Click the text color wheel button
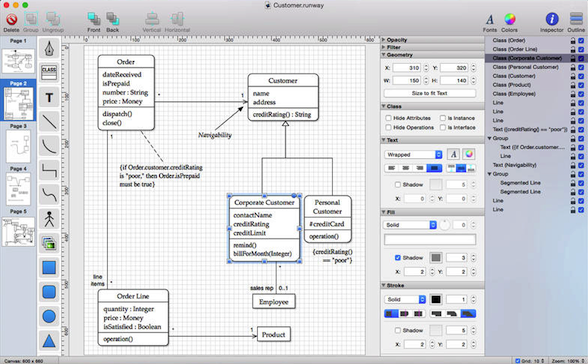The height and width of the screenshot is (364, 588). [468, 154]
